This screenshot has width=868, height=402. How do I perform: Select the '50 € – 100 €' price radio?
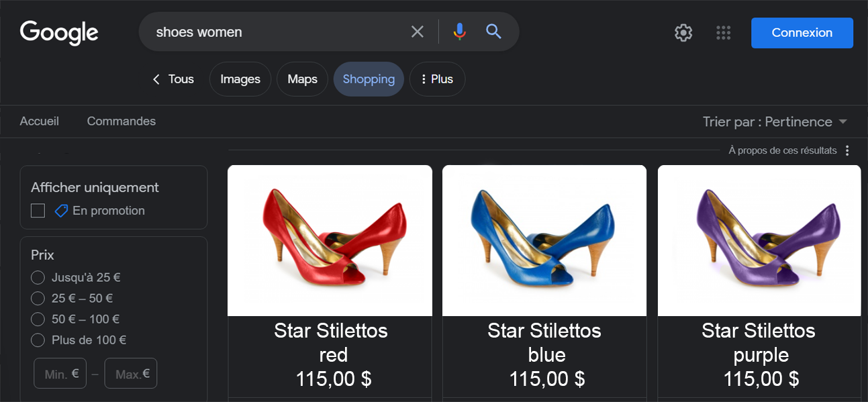coord(38,319)
